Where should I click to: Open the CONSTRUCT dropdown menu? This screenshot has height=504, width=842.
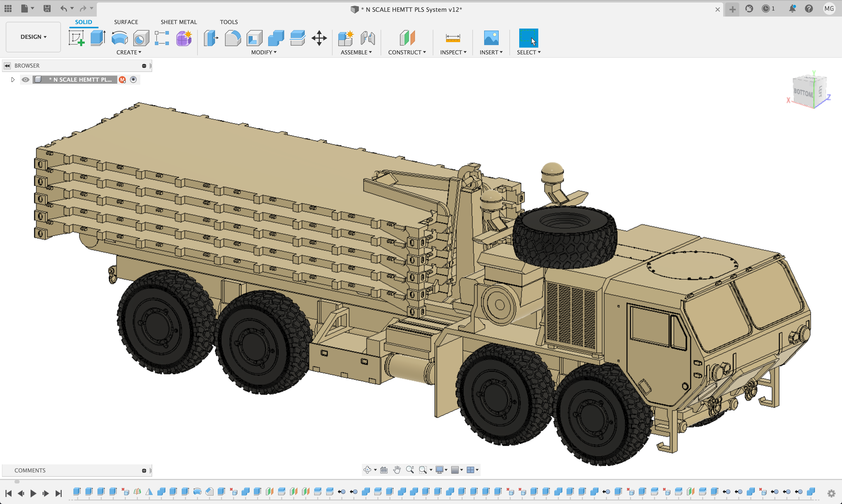click(406, 52)
